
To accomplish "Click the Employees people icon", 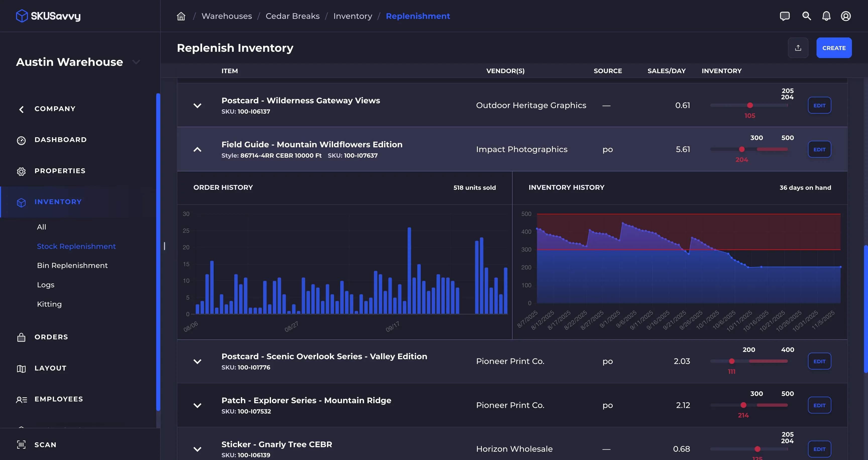I will pyautogui.click(x=21, y=399).
